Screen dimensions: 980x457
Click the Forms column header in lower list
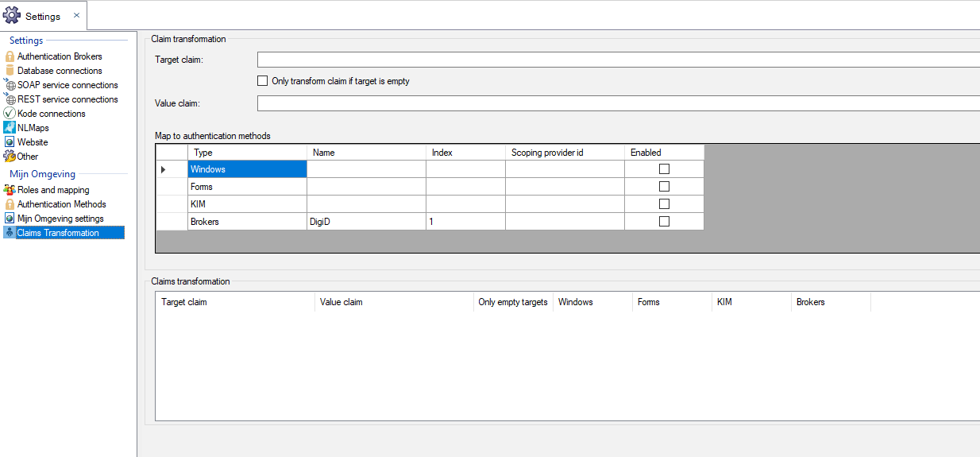point(672,302)
